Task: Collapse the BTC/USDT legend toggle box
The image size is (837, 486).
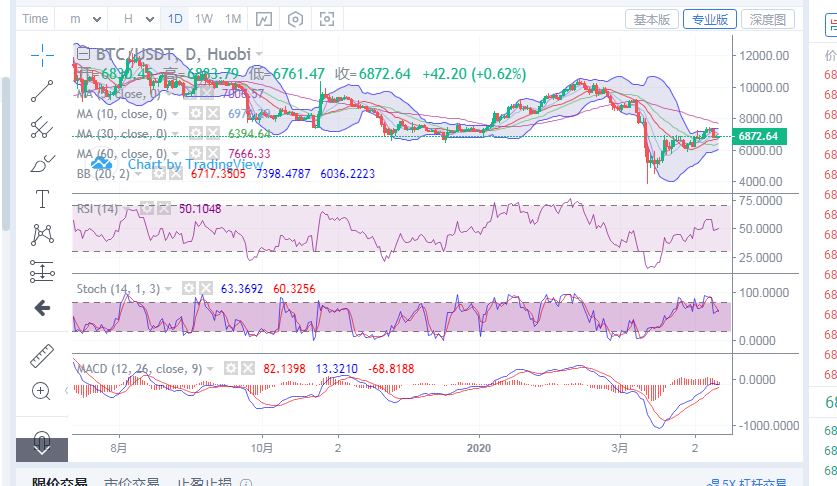Action: click(79, 53)
